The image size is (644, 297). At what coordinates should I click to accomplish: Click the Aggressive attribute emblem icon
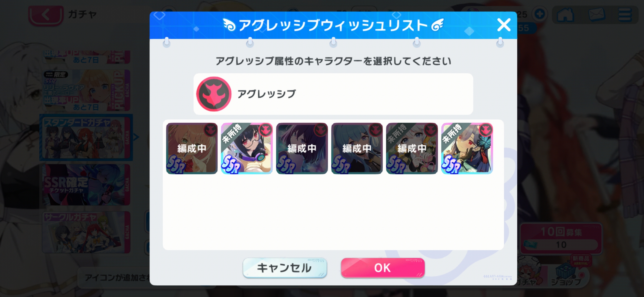[x=214, y=94]
